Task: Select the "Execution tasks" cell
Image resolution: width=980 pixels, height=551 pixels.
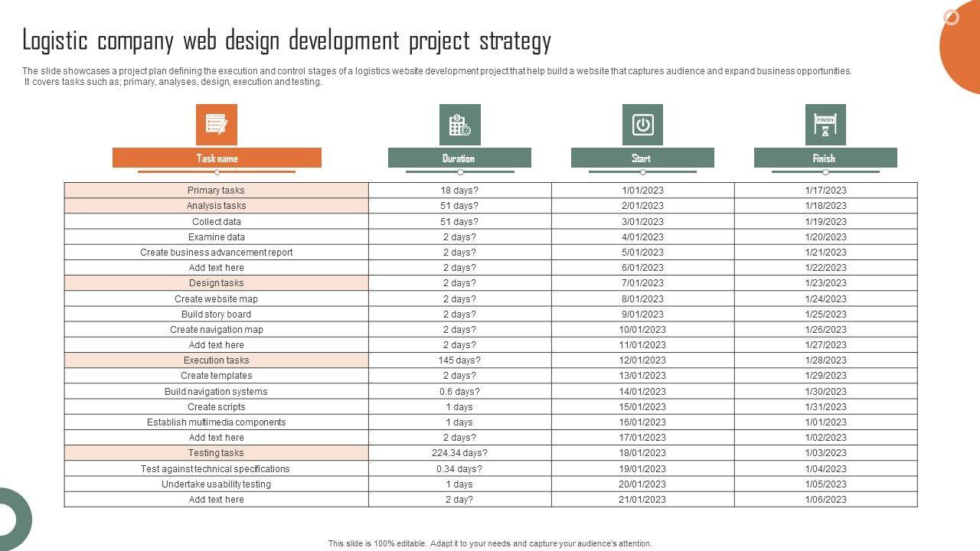Action: click(217, 360)
